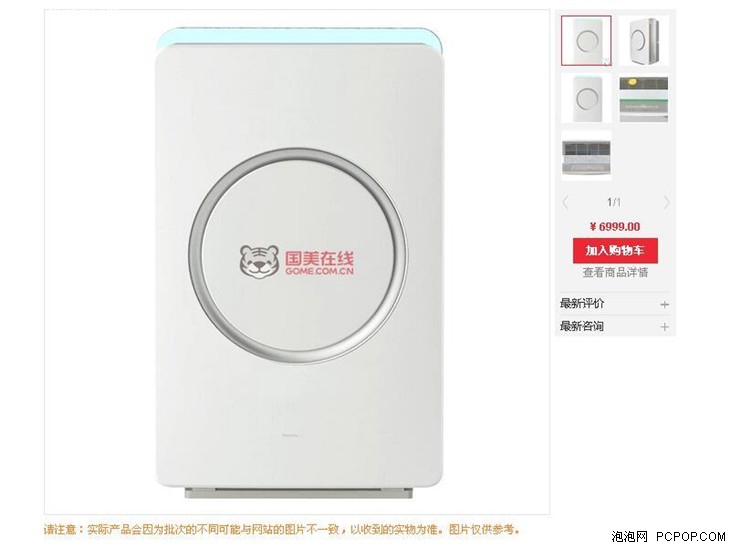Select the first front-view product thumbnail

coord(586,41)
